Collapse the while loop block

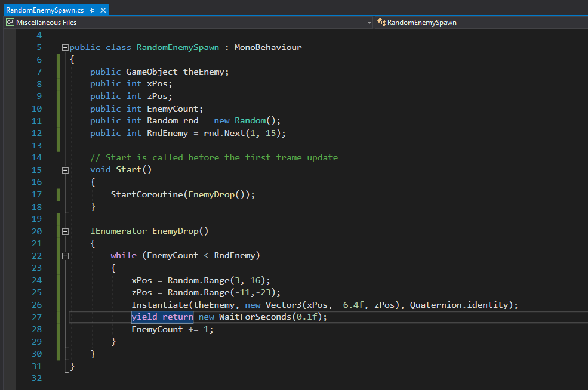point(65,256)
